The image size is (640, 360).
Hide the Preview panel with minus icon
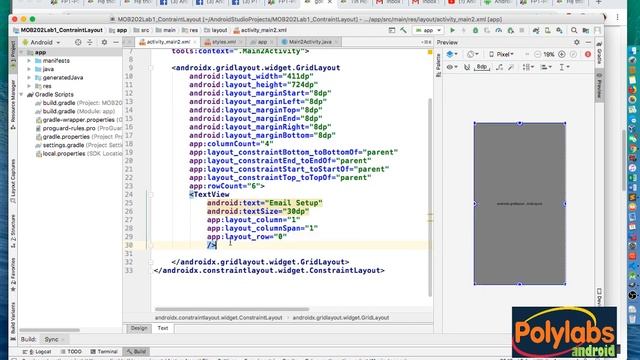(588, 42)
